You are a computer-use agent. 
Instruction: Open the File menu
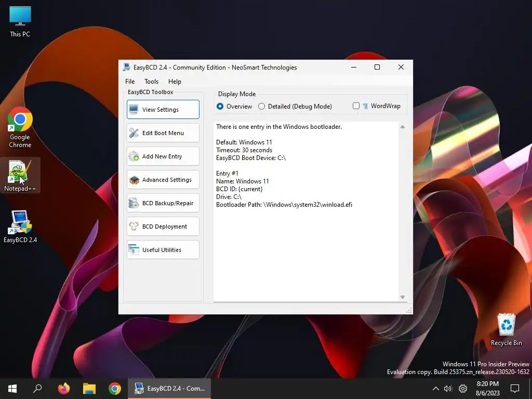[x=130, y=82]
